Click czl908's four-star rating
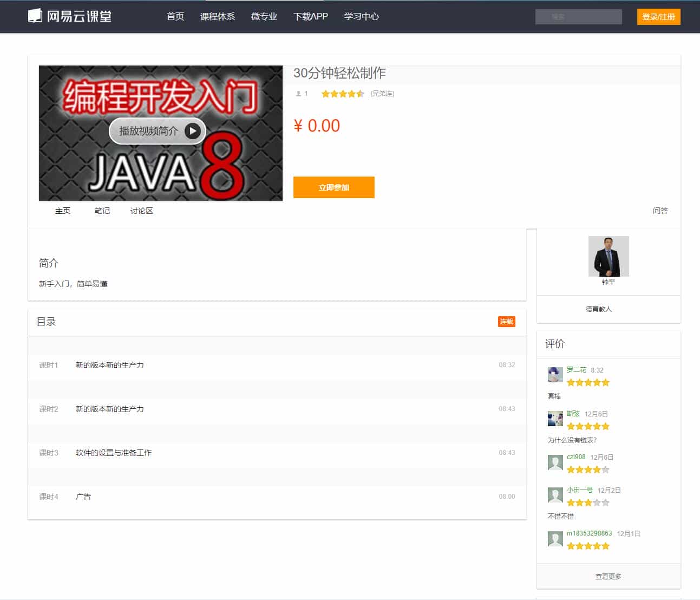700x600 pixels. coord(588,469)
